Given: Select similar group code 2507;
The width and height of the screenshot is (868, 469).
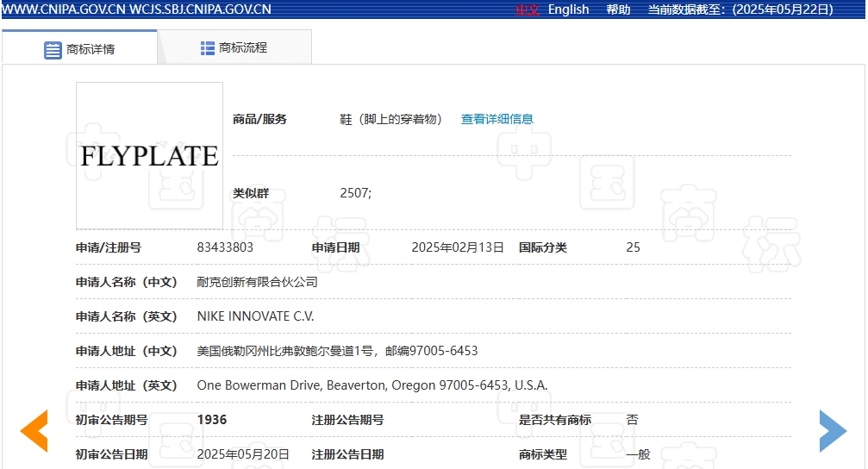Looking at the screenshot, I should pos(356,193).
